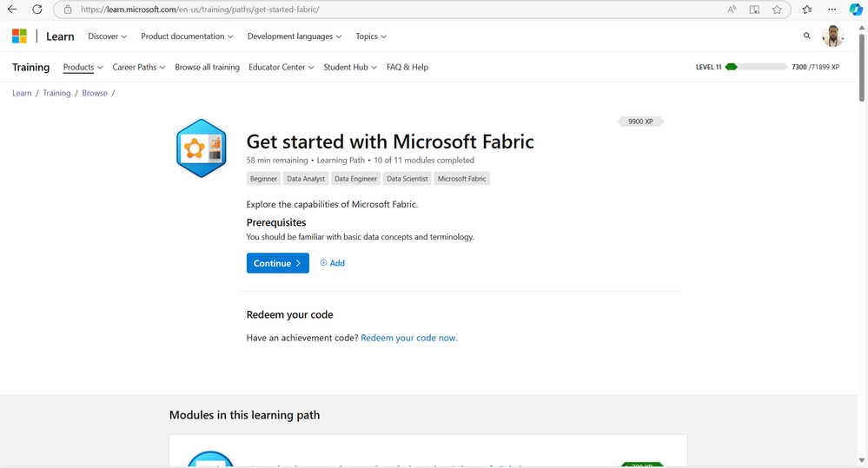Open the site search magnifier
Viewport: 868px width, 468px height.
coord(806,36)
